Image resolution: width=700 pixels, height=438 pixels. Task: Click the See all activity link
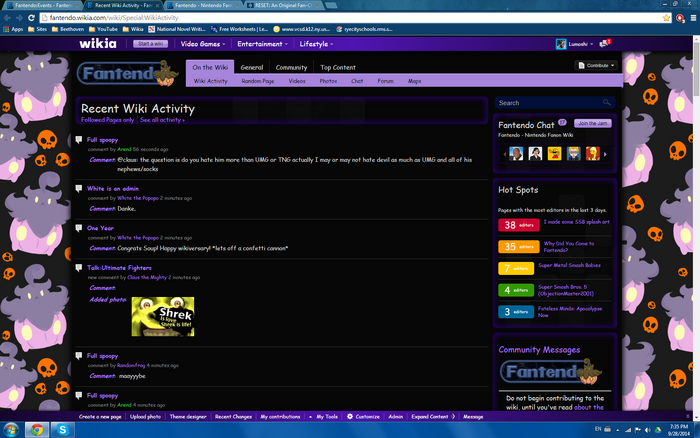pos(162,120)
